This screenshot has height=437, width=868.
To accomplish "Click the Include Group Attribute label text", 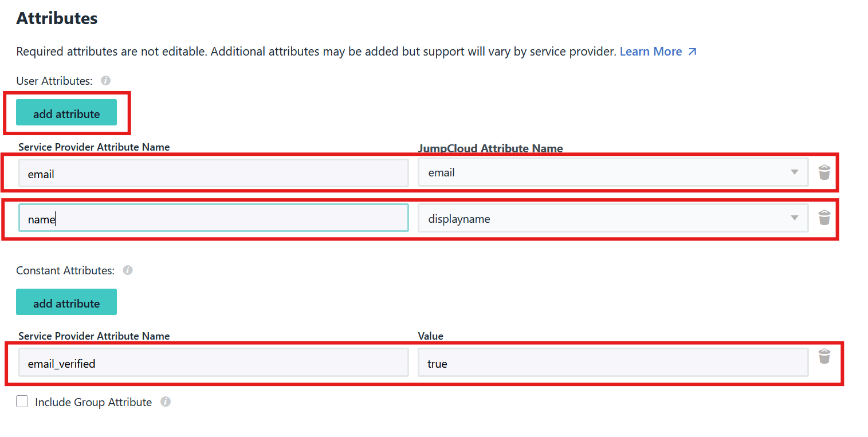I will point(93,401).
